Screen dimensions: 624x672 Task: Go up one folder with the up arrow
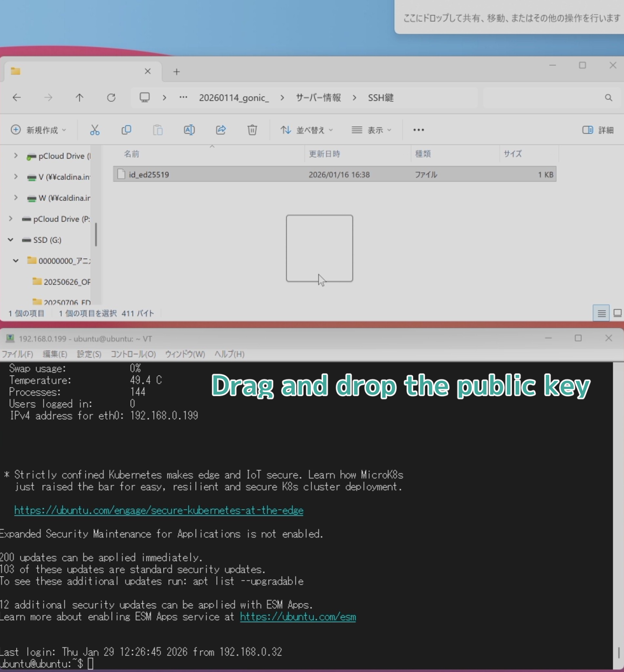79,98
